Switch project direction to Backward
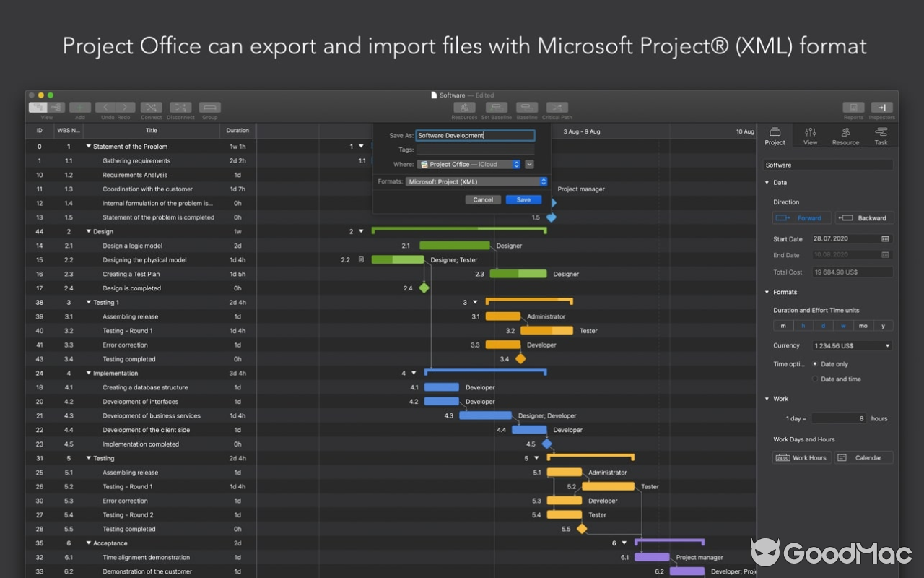The width and height of the screenshot is (924, 578). 864,217
